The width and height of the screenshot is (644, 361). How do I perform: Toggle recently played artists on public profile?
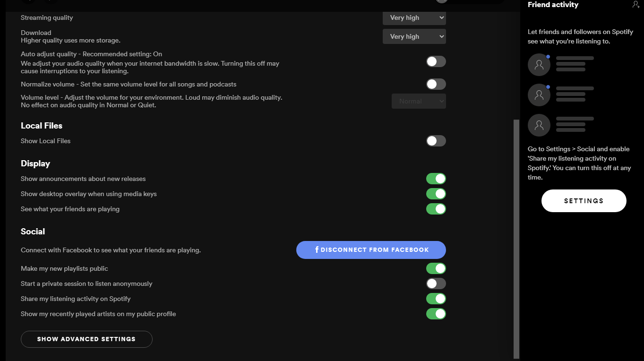pos(436,314)
